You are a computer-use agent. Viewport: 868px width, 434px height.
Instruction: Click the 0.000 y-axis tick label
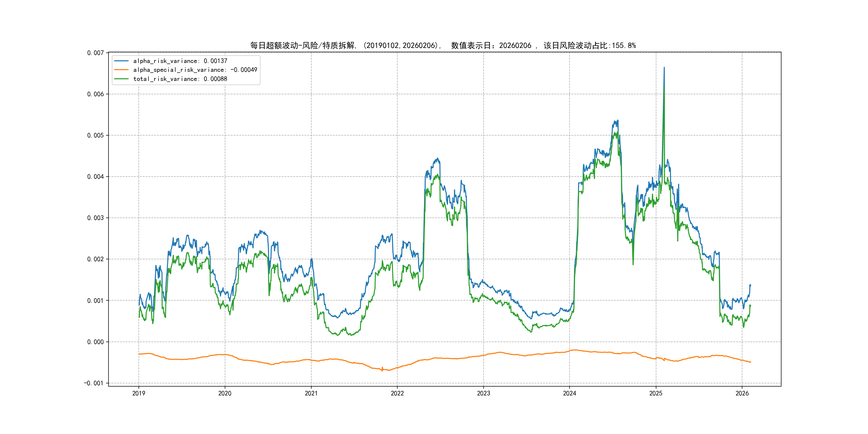pyautogui.click(x=95, y=342)
